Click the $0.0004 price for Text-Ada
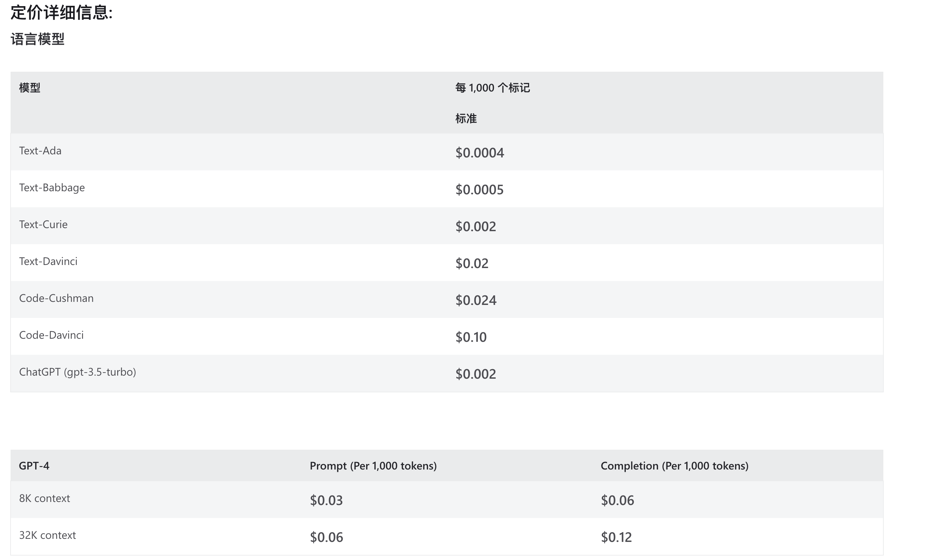Viewport: 938px width, 560px height. pyautogui.click(x=479, y=153)
